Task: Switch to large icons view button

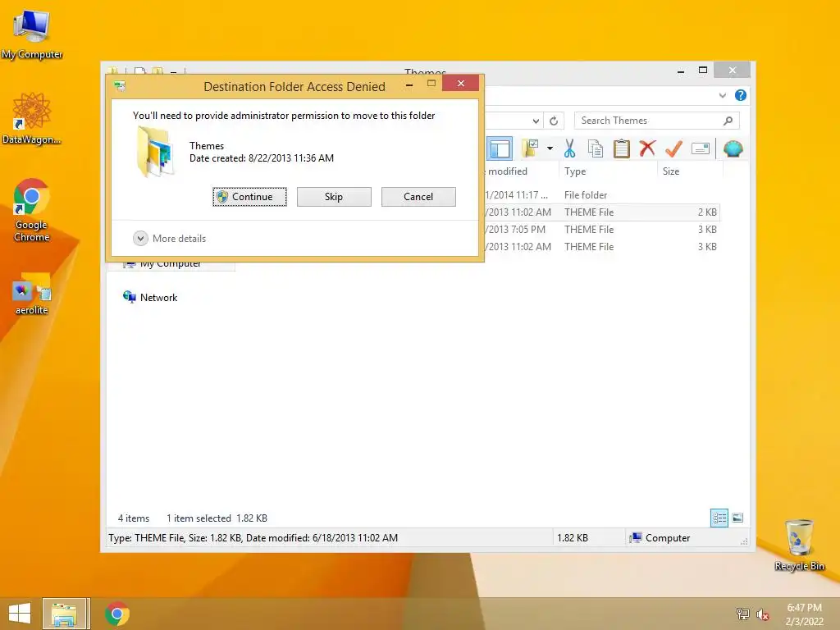Action: pyautogui.click(x=737, y=518)
